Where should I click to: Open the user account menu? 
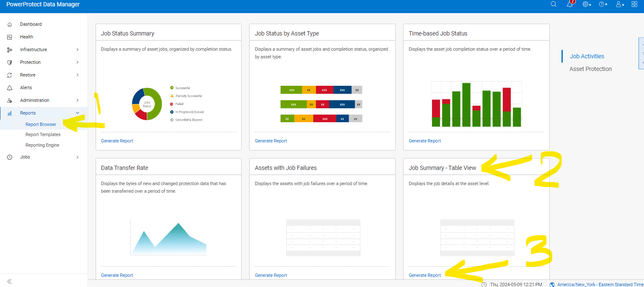coord(619,4)
